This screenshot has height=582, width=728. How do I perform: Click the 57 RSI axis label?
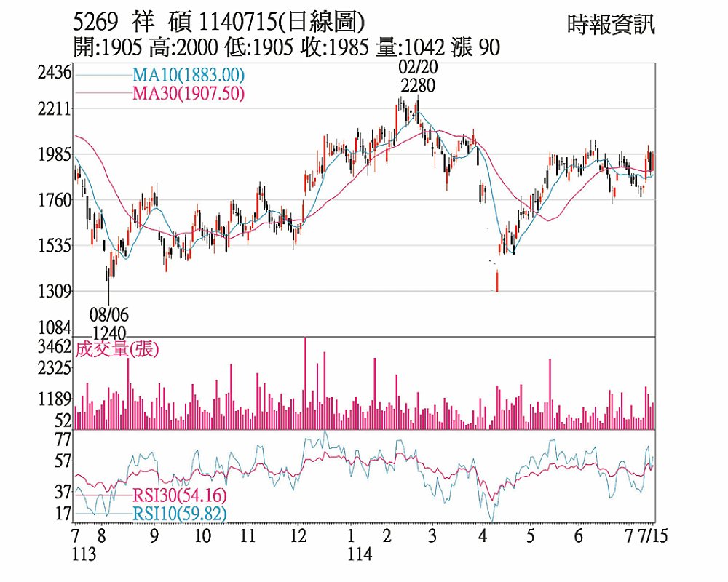[x=63, y=462]
